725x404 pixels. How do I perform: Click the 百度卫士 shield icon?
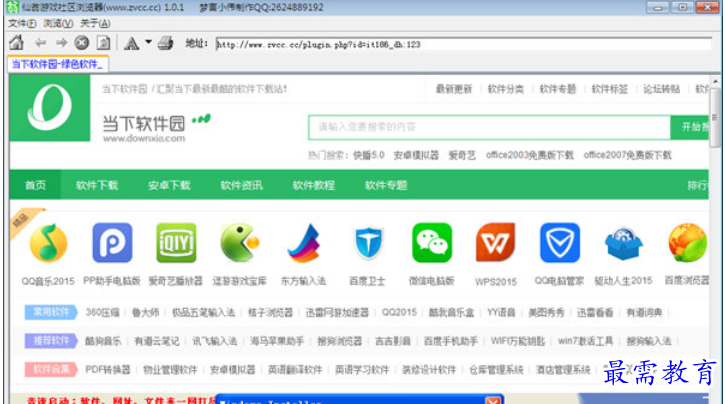[x=368, y=243]
